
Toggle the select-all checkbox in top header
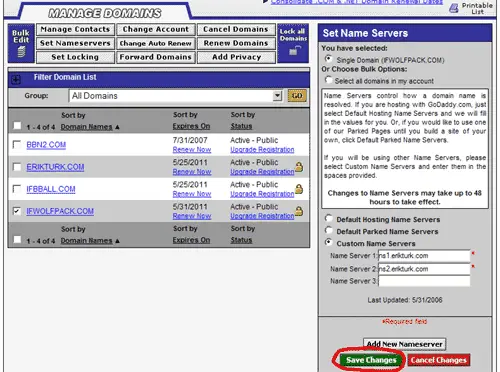click(x=17, y=126)
